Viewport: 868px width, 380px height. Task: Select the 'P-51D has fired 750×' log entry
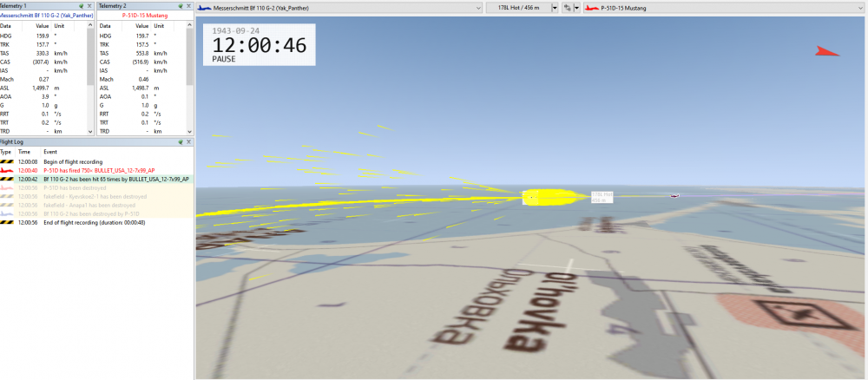pos(97,170)
